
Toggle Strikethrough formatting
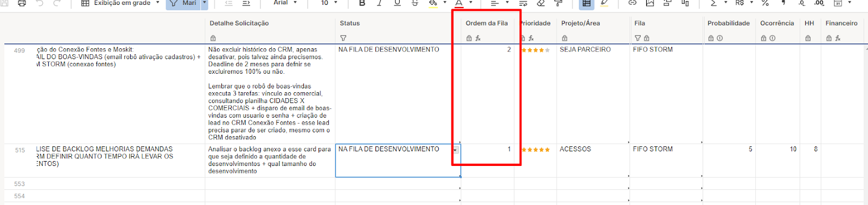415,3
